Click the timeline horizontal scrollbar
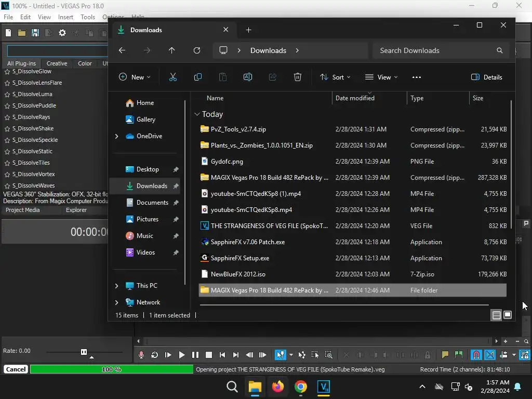Viewport: 532px width, 399px height. tap(317, 341)
